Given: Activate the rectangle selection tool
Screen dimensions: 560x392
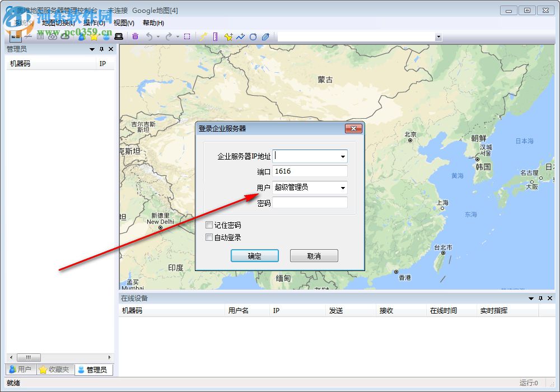Looking at the screenshot, I should [x=187, y=36].
